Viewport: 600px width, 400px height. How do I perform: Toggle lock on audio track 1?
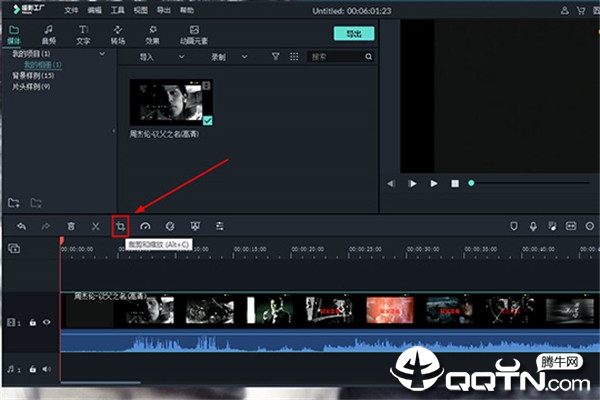click(x=33, y=369)
